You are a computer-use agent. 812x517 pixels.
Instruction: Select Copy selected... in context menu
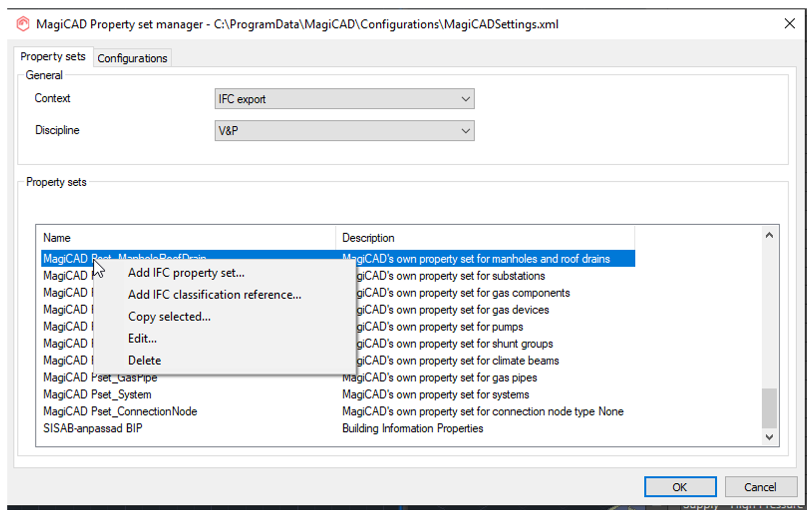pyautogui.click(x=169, y=317)
